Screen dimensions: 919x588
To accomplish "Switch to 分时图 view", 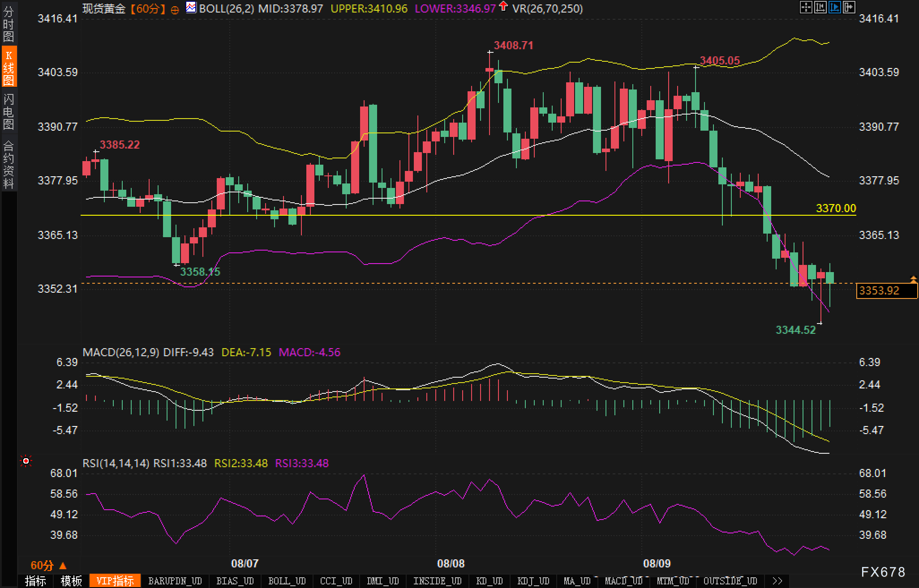I will (9, 24).
